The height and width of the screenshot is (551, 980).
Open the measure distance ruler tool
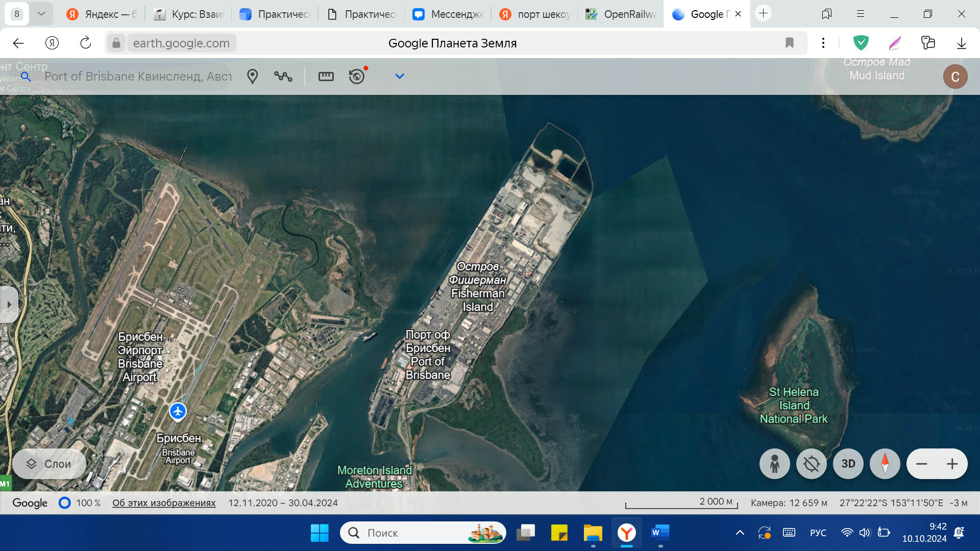[x=326, y=77]
